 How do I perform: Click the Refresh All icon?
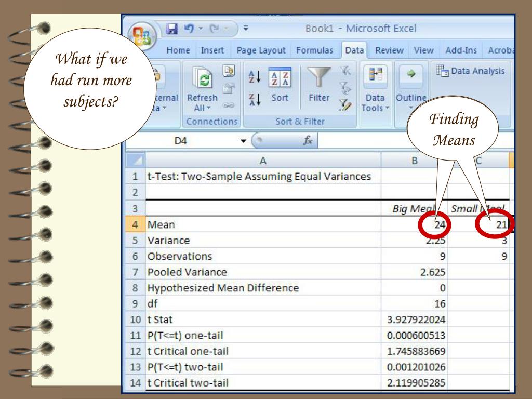point(202,78)
